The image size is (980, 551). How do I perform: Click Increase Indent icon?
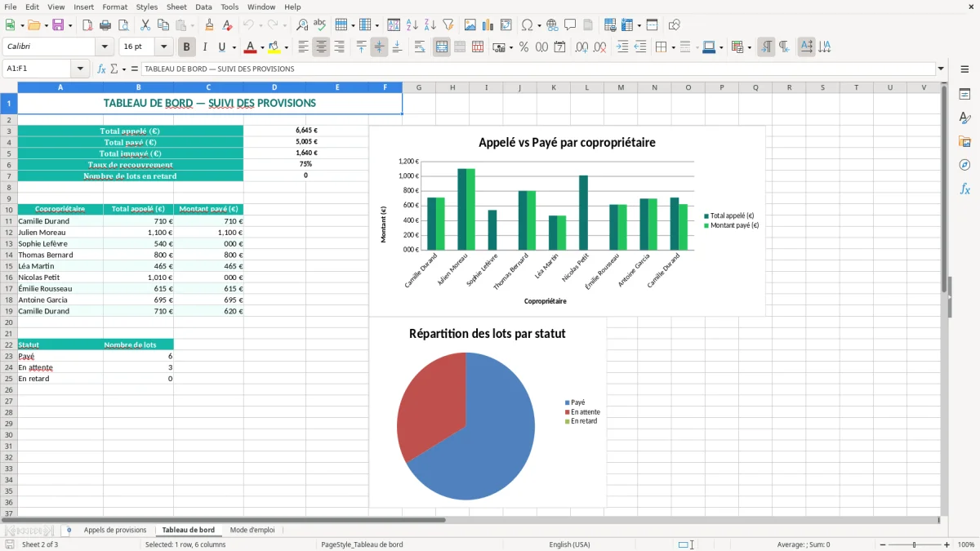tap(622, 47)
